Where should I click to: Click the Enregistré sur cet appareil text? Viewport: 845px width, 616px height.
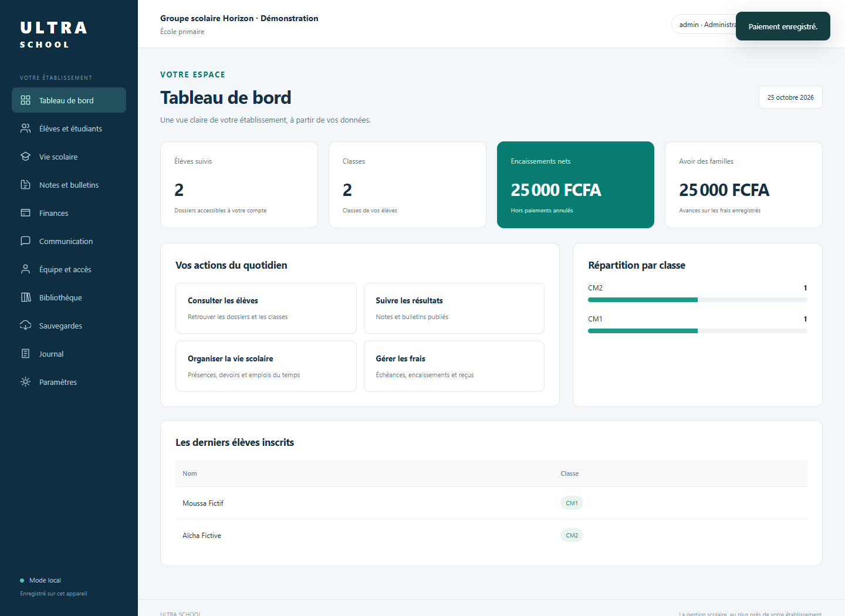(x=53, y=594)
